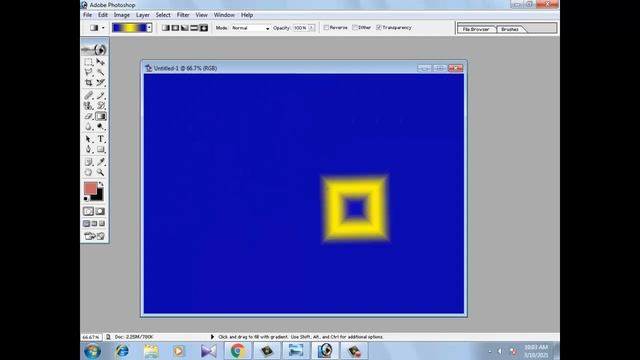Click the black background color swatch

pos(98,196)
